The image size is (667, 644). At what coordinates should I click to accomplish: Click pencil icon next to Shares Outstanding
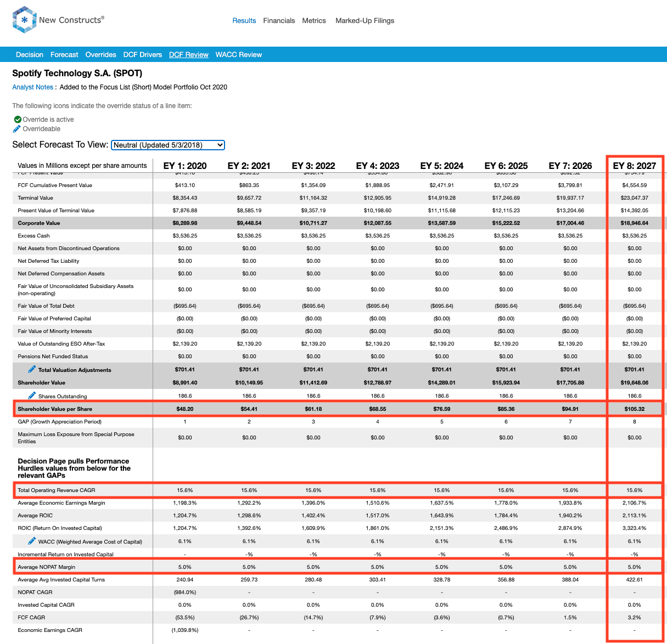(x=32, y=396)
